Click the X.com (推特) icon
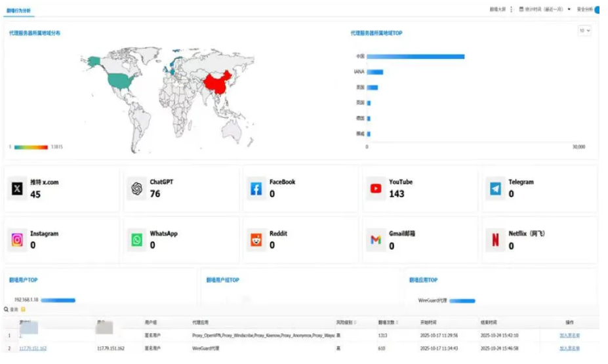The image size is (608, 364). 17,189
